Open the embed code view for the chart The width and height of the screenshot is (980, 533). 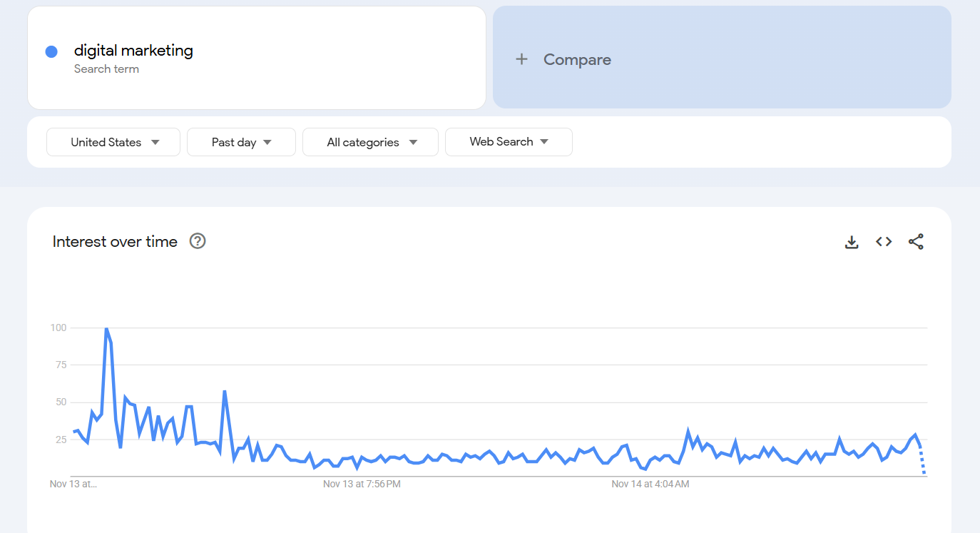click(884, 241)
